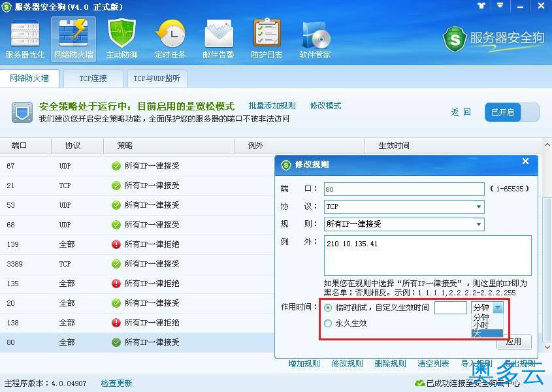
Task: Click the 应用 button
Action: tap(514, 342)
